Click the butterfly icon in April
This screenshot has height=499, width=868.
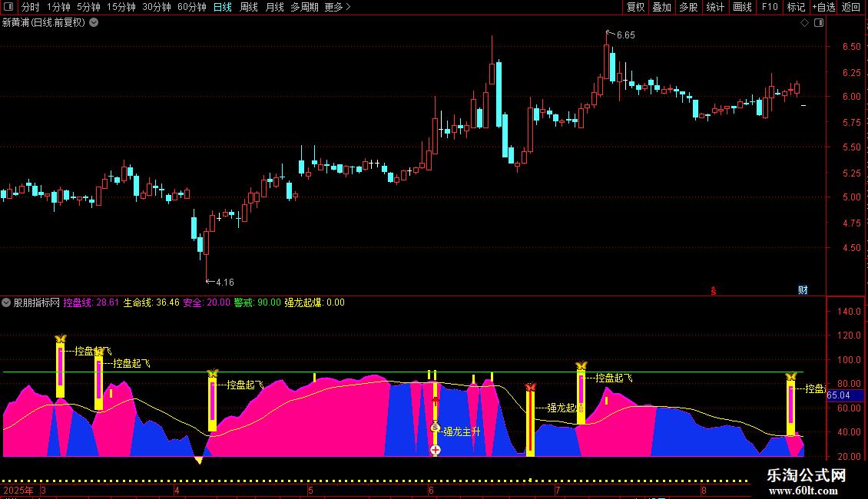tap(213, 373)
